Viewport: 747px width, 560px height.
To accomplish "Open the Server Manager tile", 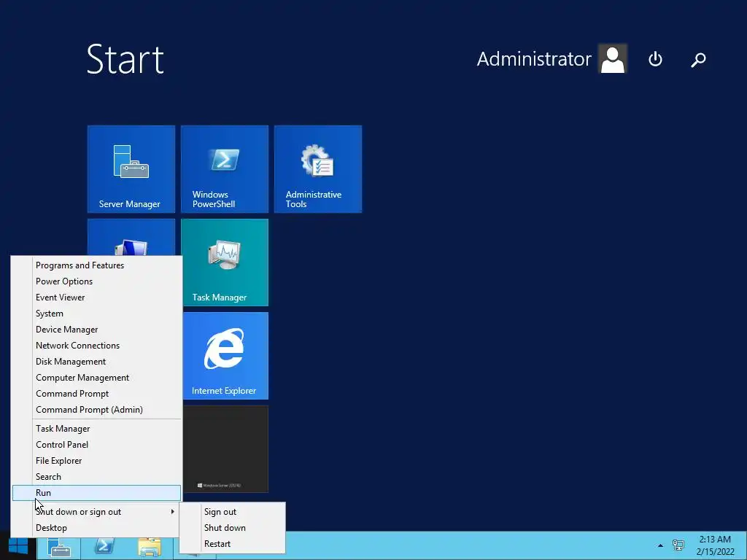I will [131, 169].
